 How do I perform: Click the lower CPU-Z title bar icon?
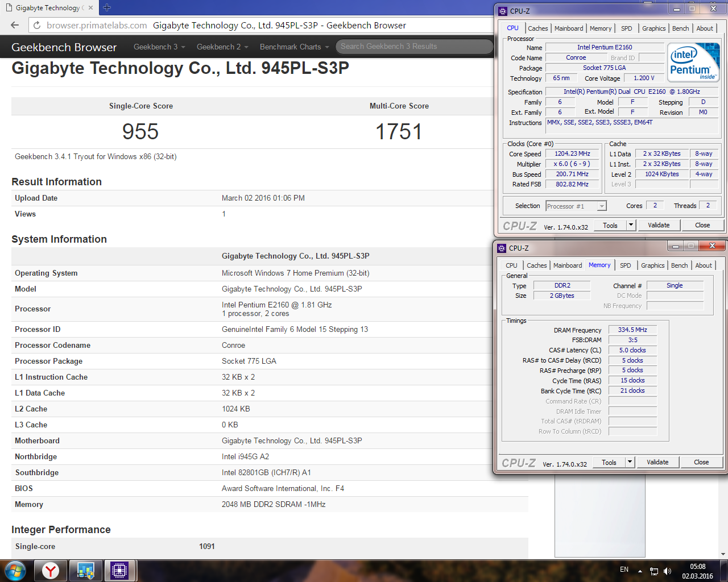coord(501,248)
